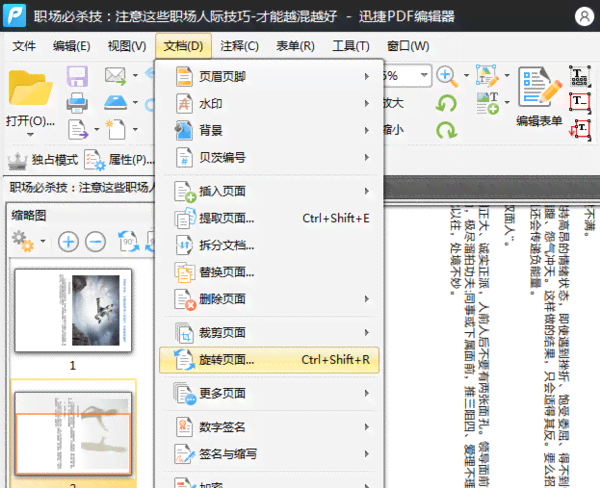Select page 1 thumbnail

pyautogui.click(x=73, y=310)
